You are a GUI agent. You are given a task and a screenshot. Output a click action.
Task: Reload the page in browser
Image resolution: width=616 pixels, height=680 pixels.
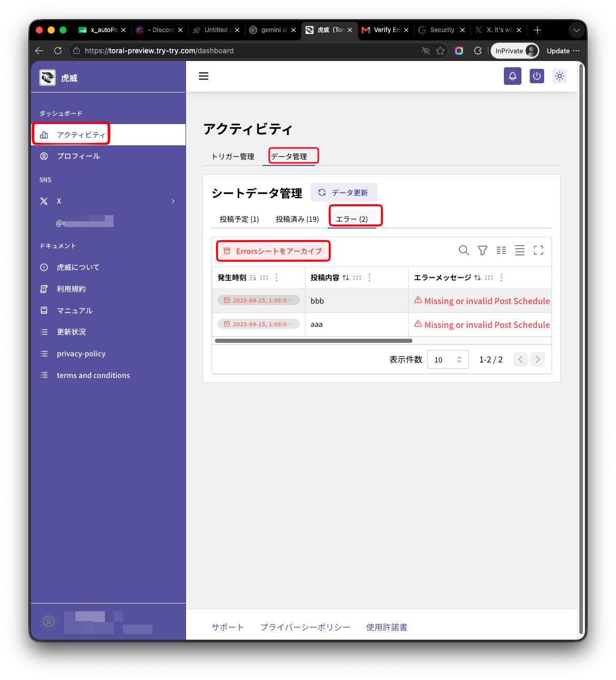click(x=58, y=51)
